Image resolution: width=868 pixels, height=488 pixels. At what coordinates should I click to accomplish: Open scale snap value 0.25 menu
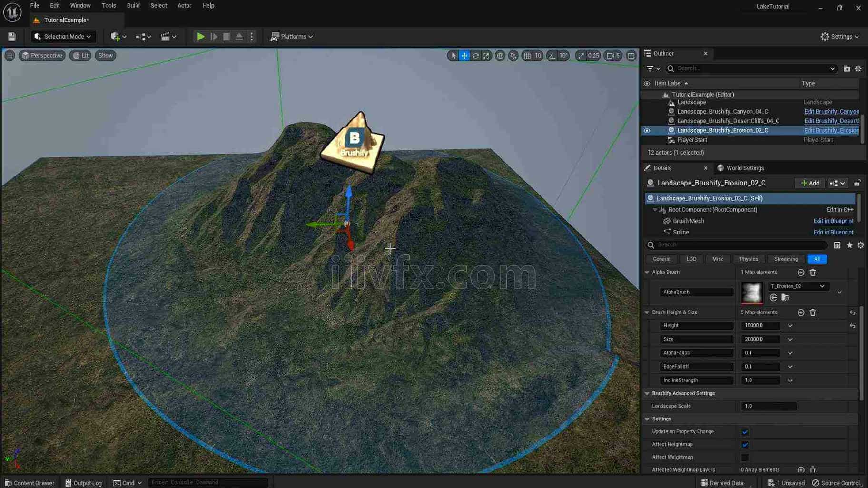[x=593, y=56]
